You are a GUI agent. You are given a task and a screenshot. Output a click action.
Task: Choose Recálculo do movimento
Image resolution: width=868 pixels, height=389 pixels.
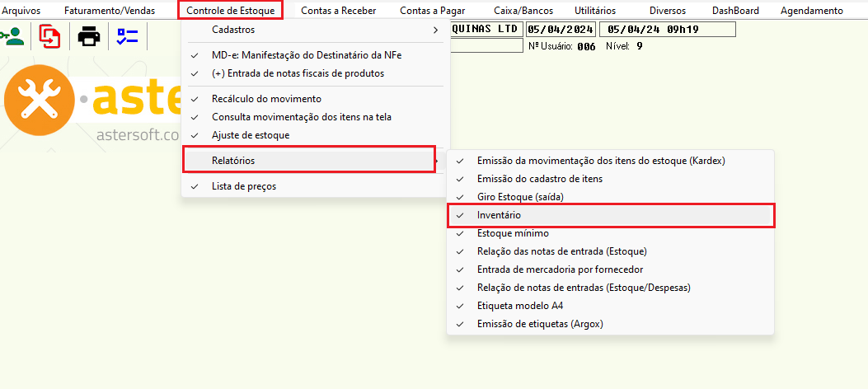coord(316,99)
